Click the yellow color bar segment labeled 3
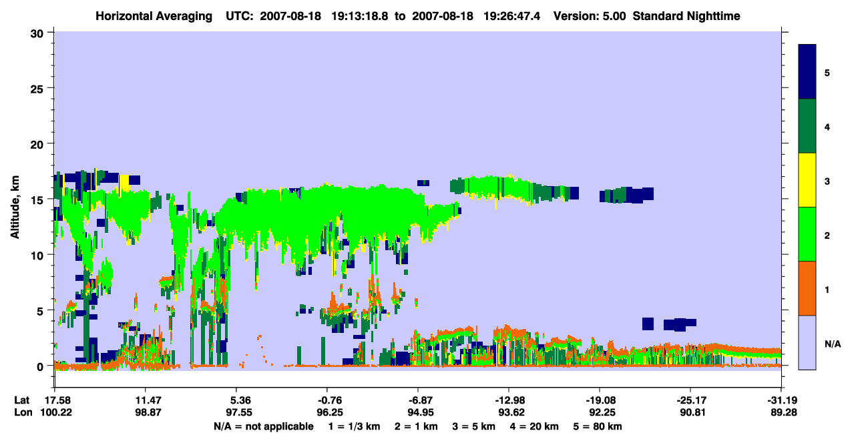The image size is (868, 445). (x=807, y=179)
